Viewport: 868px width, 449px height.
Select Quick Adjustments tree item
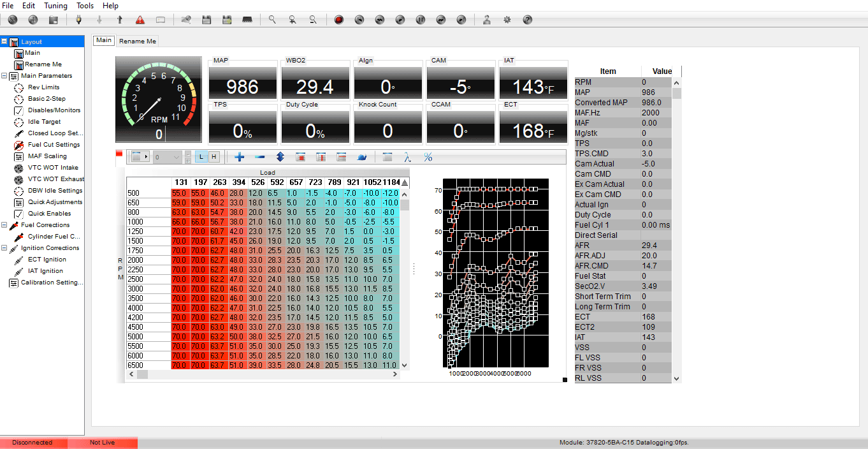(55, 202)
